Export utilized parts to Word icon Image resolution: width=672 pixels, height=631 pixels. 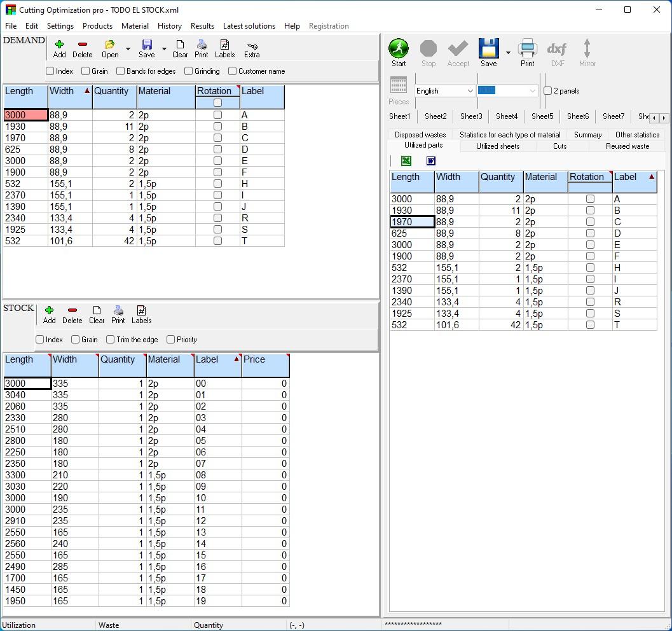coord(430,161)
